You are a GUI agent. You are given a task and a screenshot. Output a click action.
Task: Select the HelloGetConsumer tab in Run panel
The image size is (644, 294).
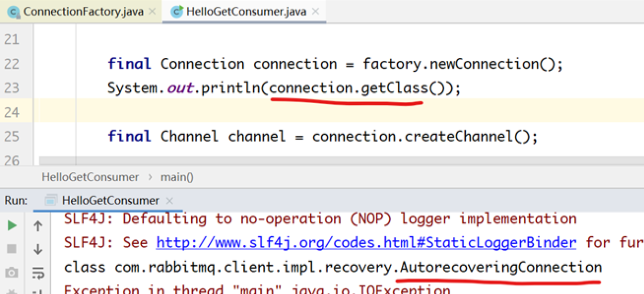[110, 201]
